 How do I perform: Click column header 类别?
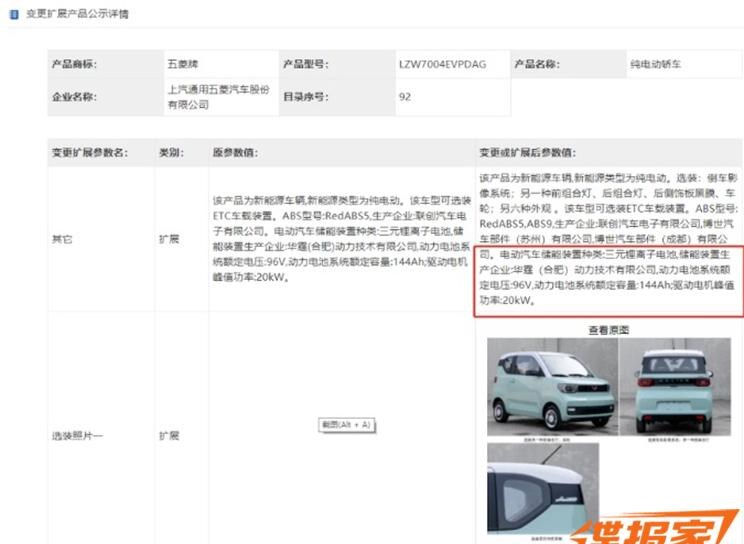tap(171, 152)
